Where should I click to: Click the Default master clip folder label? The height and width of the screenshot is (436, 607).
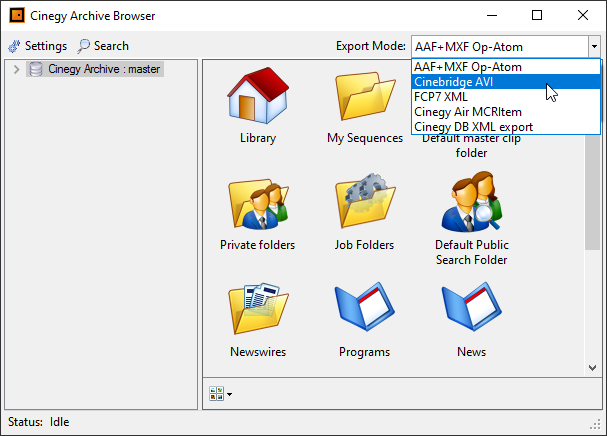471,145
